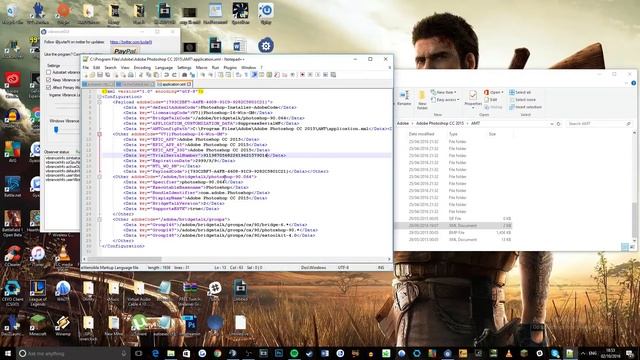Toggle Show All Characters toolbar button
Viewport: 640px width, 360px height.
pos(247,75)
